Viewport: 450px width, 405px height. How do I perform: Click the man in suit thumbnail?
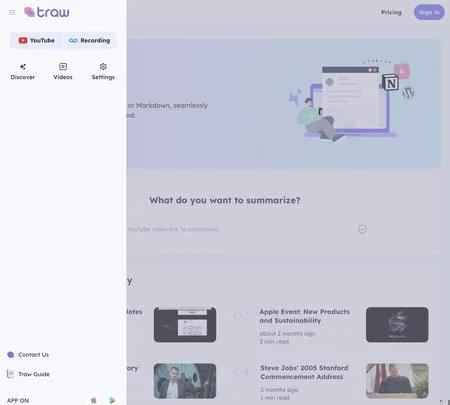(x=185, y=381)
